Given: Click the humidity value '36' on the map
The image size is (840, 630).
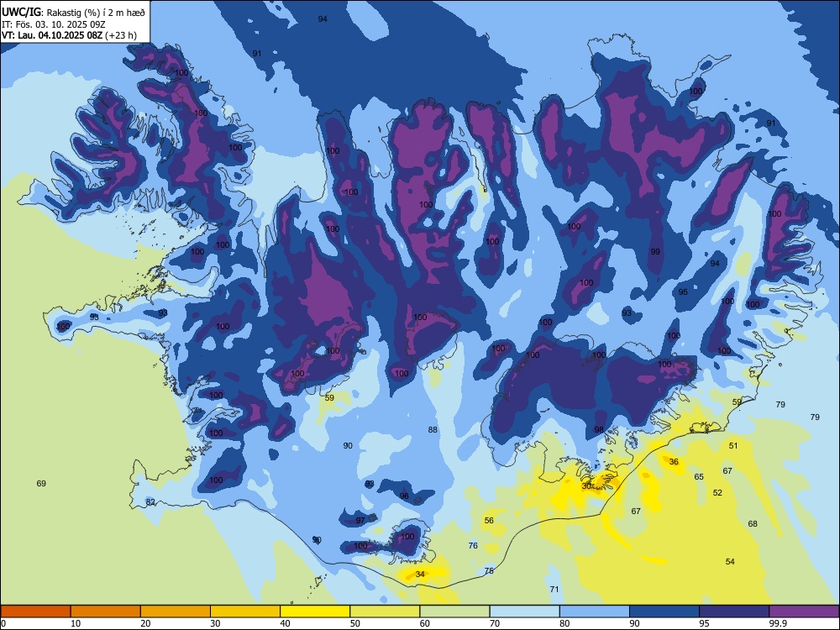Looking at the screenshot, I should coord(674,462).
